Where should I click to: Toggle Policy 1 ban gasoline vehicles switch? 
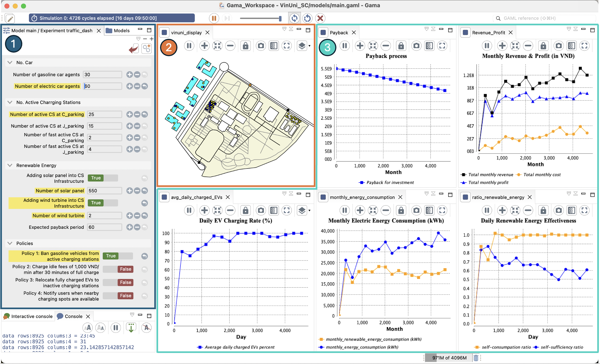[x=118, y=256]
